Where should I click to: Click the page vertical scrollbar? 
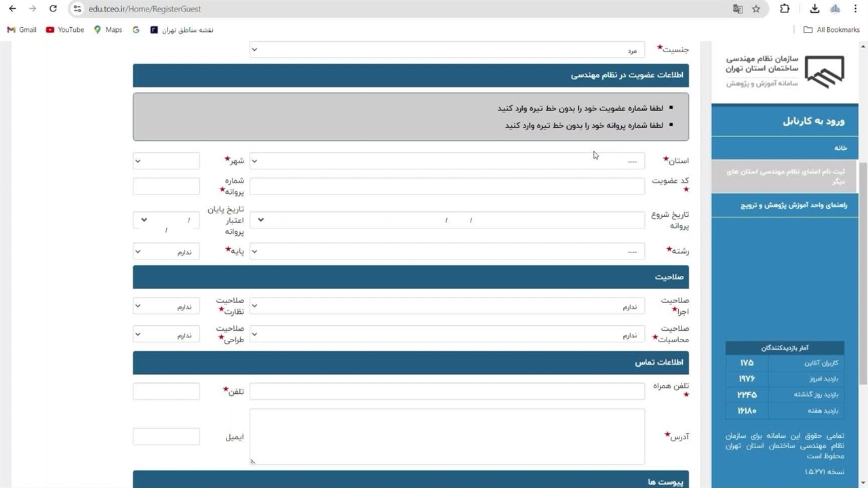tap(863, 271)
